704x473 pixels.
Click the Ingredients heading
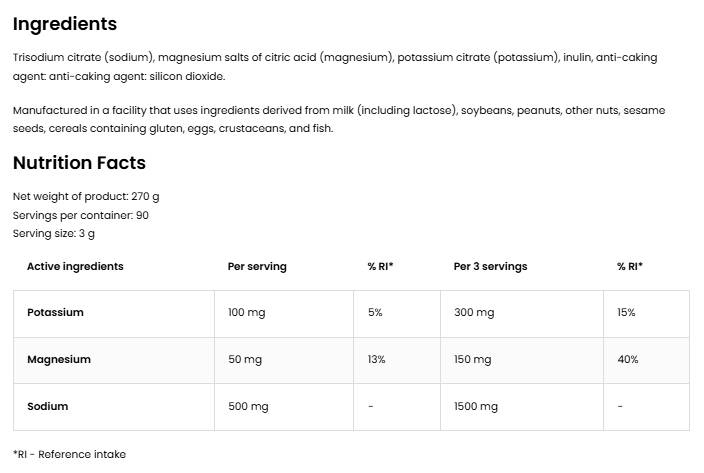(x=64, y=24)
